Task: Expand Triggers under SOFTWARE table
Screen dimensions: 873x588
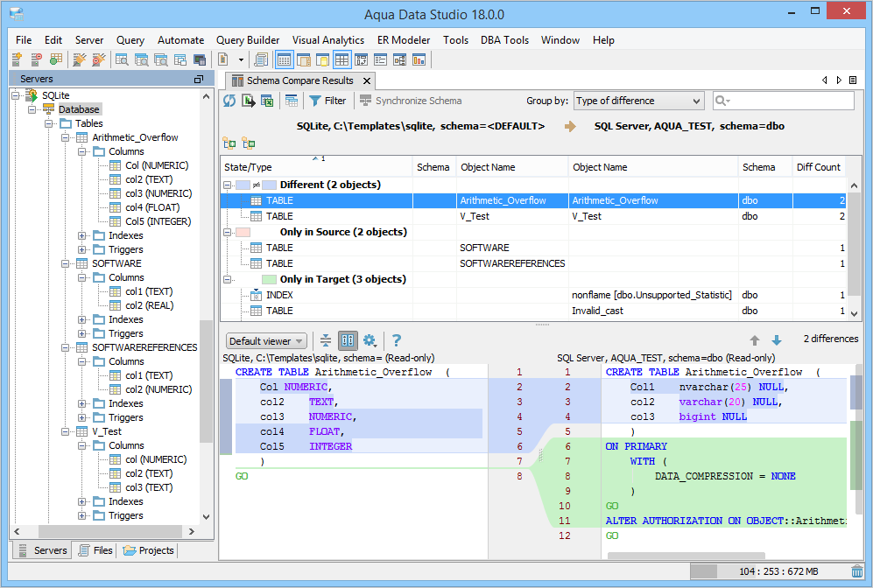Action: point(81,333)
